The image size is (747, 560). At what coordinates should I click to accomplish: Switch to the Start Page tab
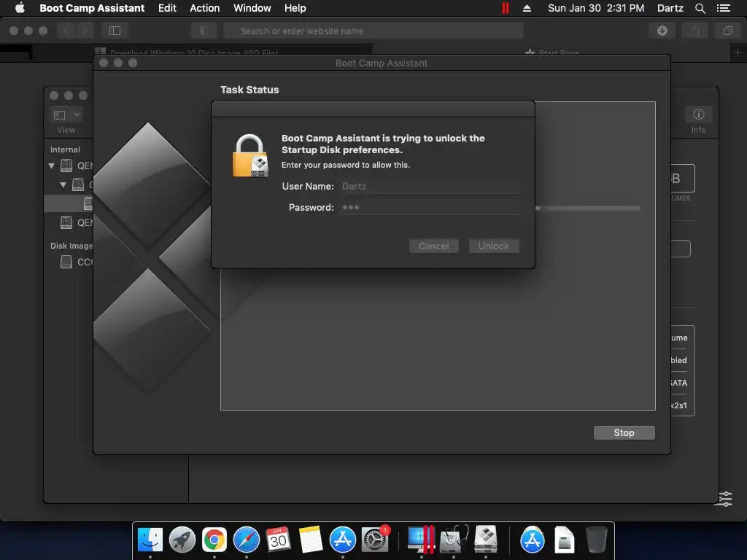tap(551, 52)
